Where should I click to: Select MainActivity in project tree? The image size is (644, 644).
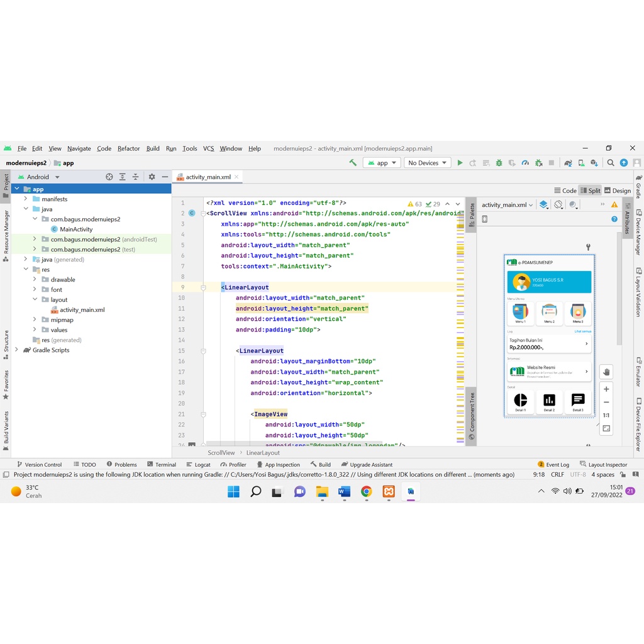(x=76, y=229)
